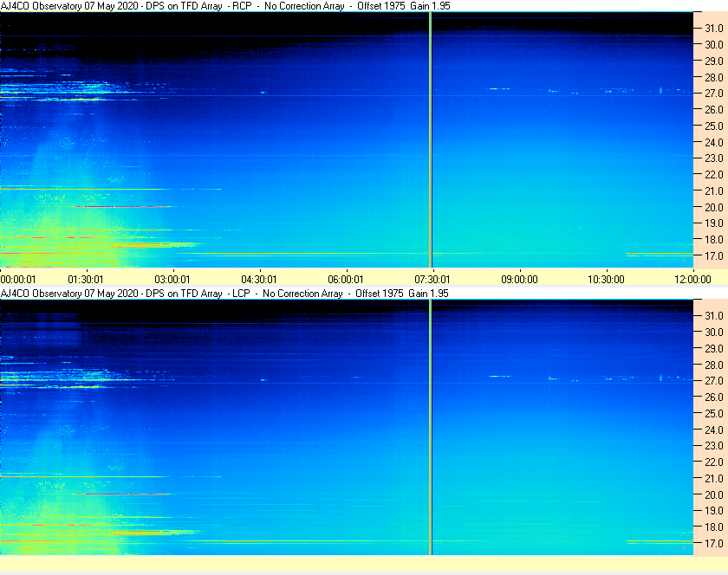The width and height of the screenshot is (728, 575).
Task: Click the 09:00:00 time axis label
Action: coord(519,280)
